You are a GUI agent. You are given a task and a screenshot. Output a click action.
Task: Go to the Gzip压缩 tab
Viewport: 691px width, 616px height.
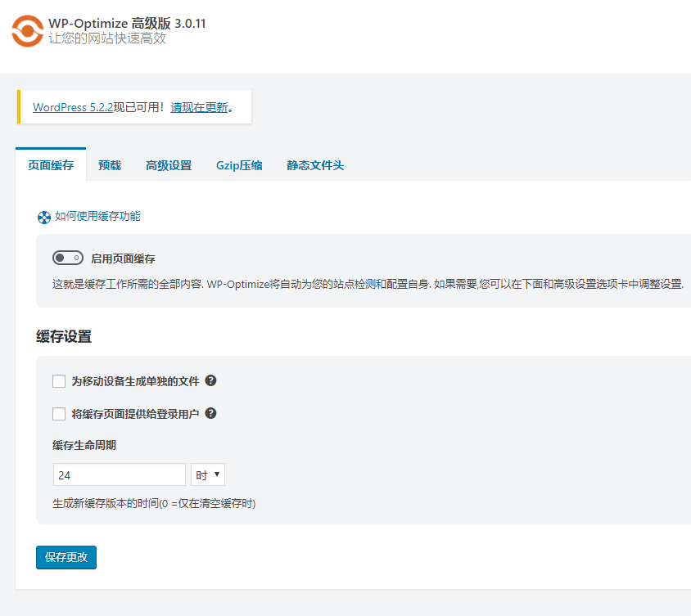coord(239,165)
